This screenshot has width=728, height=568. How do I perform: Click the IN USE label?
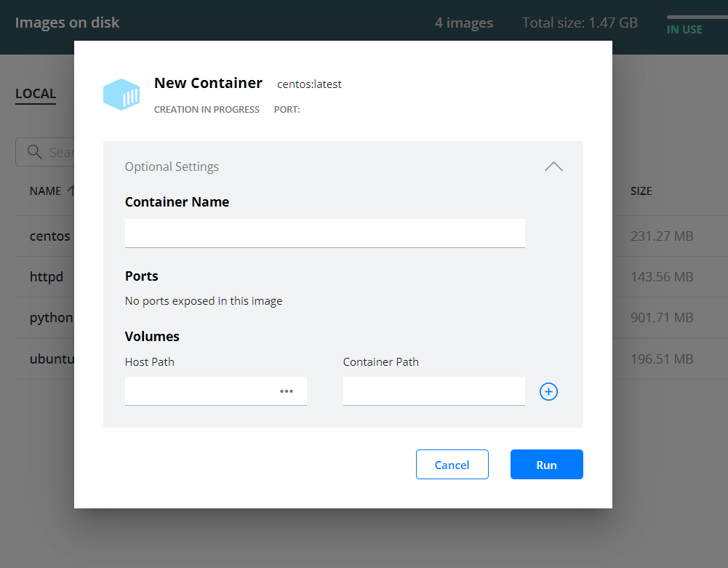pyautogui.click(x=684, y=29)
